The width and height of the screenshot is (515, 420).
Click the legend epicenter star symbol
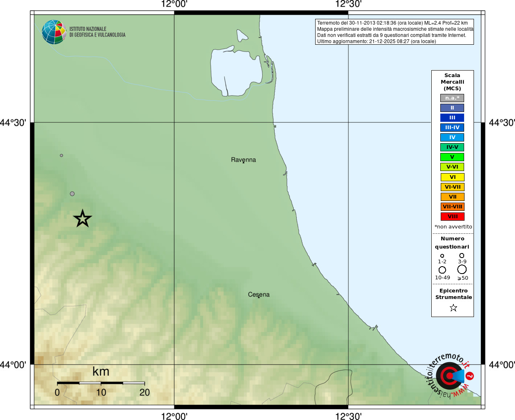pyautogui.click(x=453, y=308)
